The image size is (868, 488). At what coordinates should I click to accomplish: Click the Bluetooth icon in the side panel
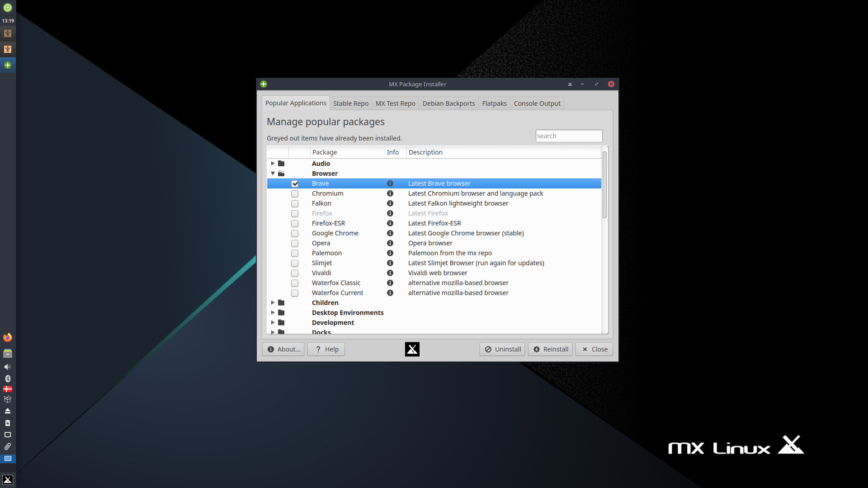click(7, 379)
